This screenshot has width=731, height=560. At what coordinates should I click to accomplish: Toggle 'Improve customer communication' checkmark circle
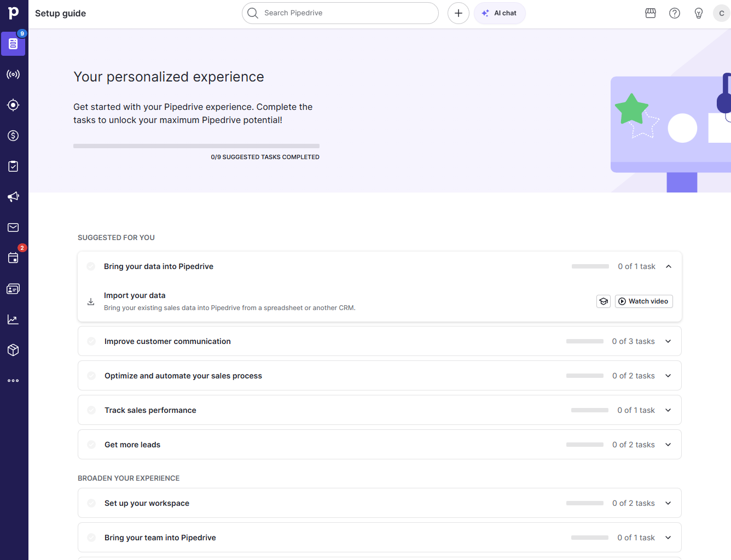pyautogui.click(x=91, y=341)
